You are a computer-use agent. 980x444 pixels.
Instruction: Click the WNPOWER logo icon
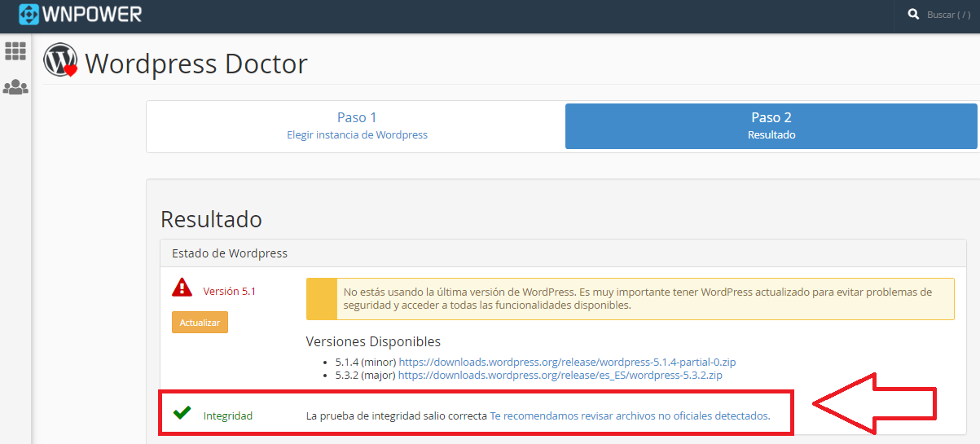[x=29, y=14]
